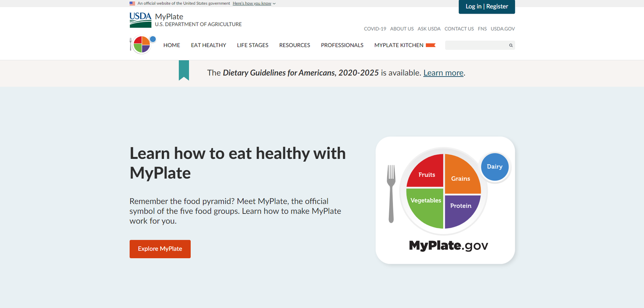Image resolution: width=644 pixels, height=308 pixels.
Task: Click into the site search field
Action: pyautogui.click(x=476, y=45)
